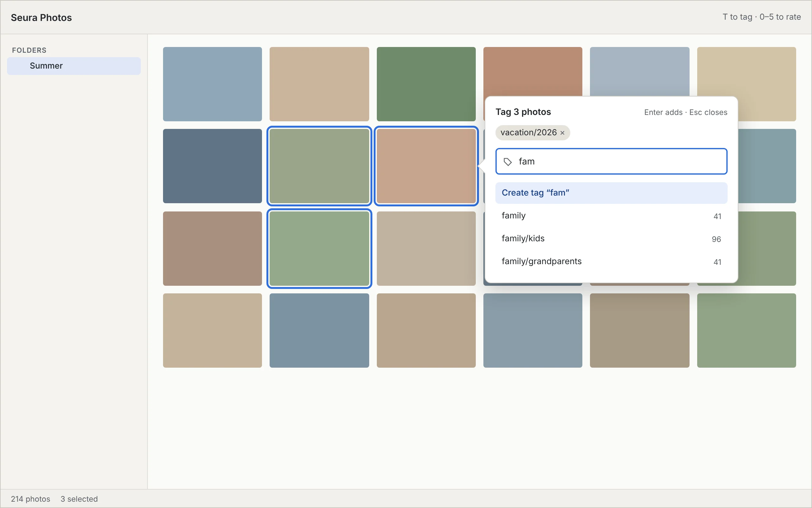Select the dark forest-green photo thumbnail
812x508 pixels.
(x=426, y=84)
